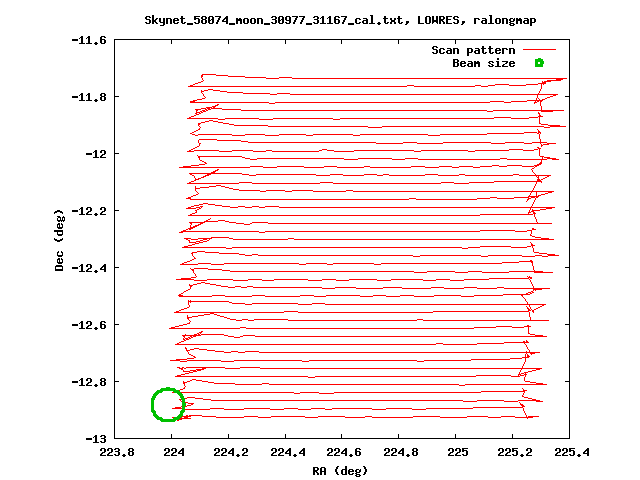
Task: Click the 224 tick label on x-axis
Action: coord(174,452)
